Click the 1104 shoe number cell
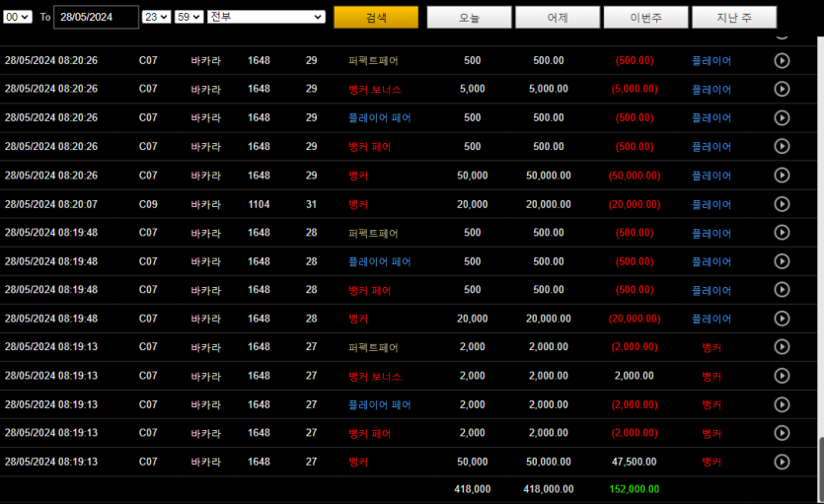824x504 pixels. (x=259, y=204)
